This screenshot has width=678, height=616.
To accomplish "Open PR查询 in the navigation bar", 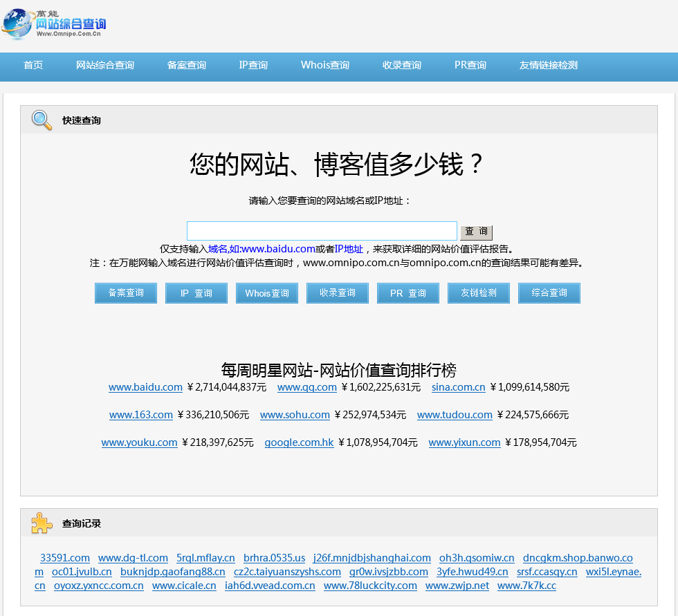I will click(470, 65).
